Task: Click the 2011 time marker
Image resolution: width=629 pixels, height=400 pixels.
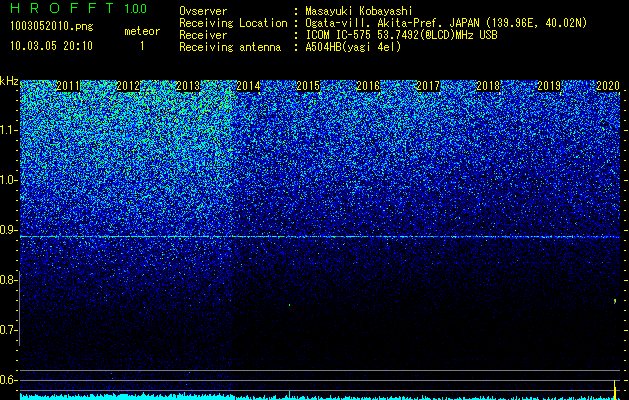Action: pos(68,86)
